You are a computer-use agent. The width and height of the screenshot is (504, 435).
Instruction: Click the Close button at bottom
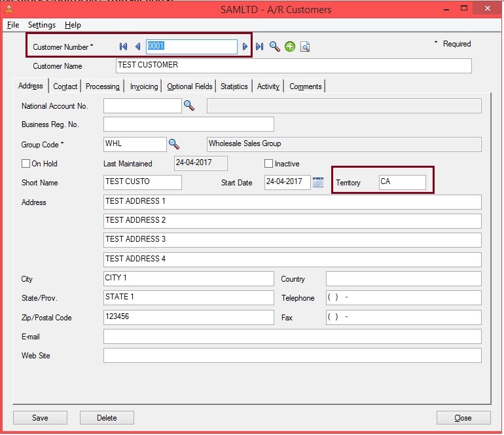pyautogui.click(x=463, y=417)
